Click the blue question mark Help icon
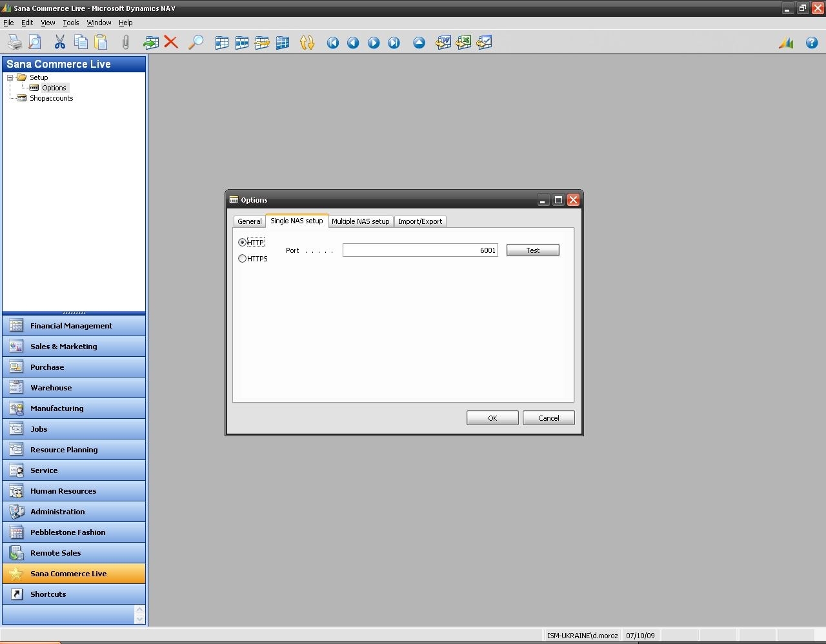Viewport: 826px width, 644px height. [812, 43]
